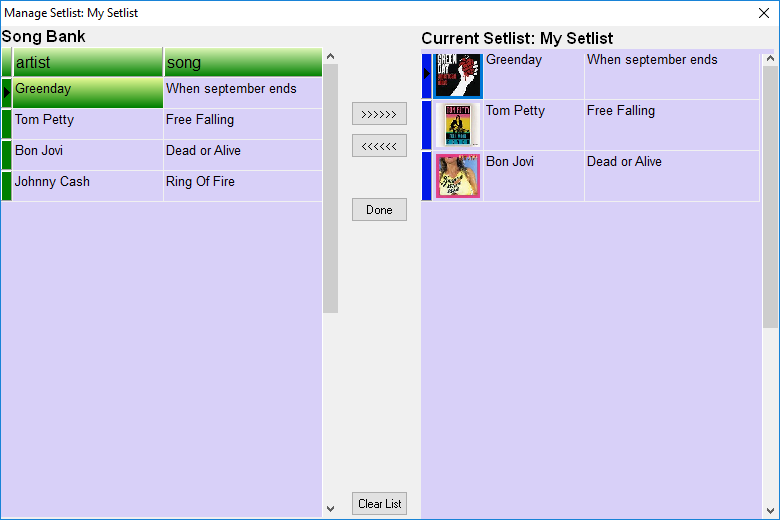Viewport: 780px width, 520px height.
Task: Click the song column header
Action: [x=242, y=62]
